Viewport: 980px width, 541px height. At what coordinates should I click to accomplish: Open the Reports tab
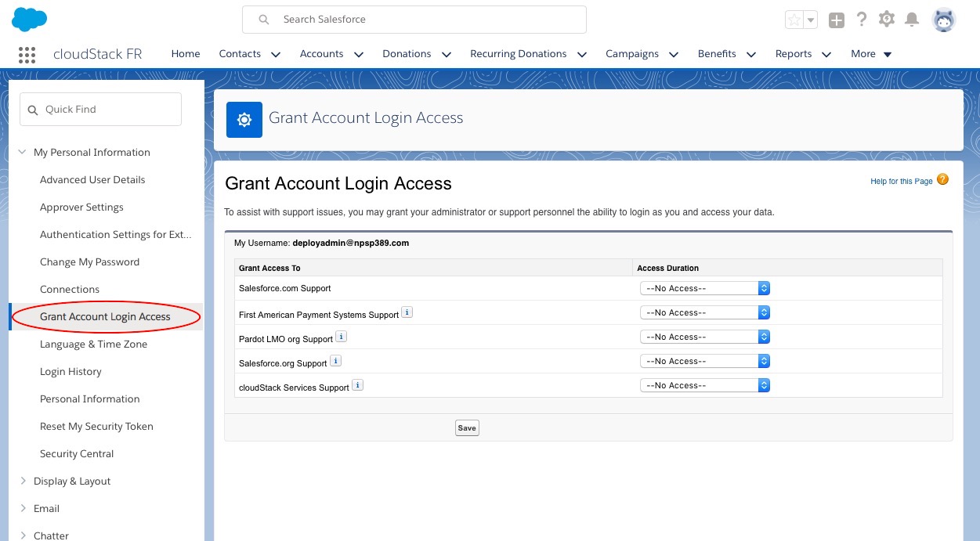coord(794,54)
